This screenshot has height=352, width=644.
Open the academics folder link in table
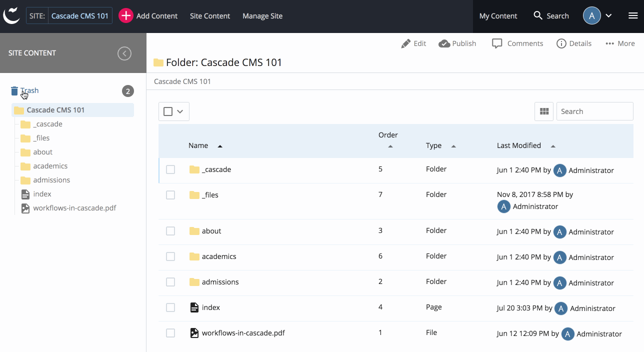coord(219,256)
